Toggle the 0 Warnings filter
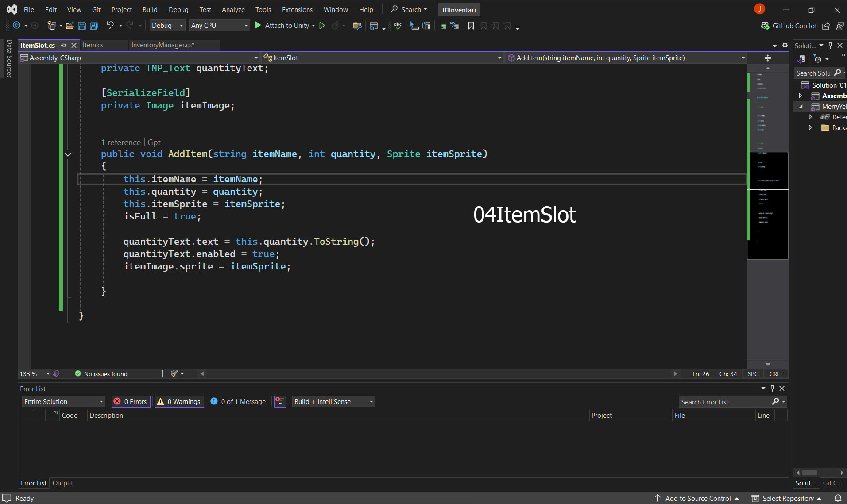 tap(179, 401)
